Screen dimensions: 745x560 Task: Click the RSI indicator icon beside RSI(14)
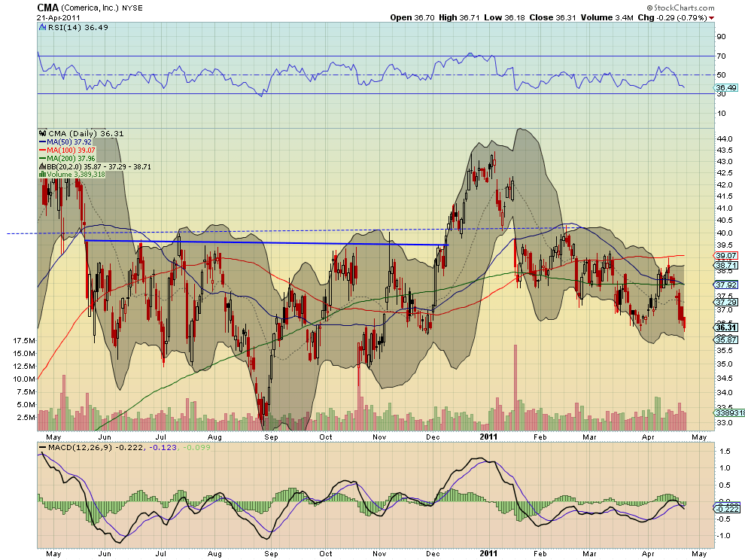point(43,28)
